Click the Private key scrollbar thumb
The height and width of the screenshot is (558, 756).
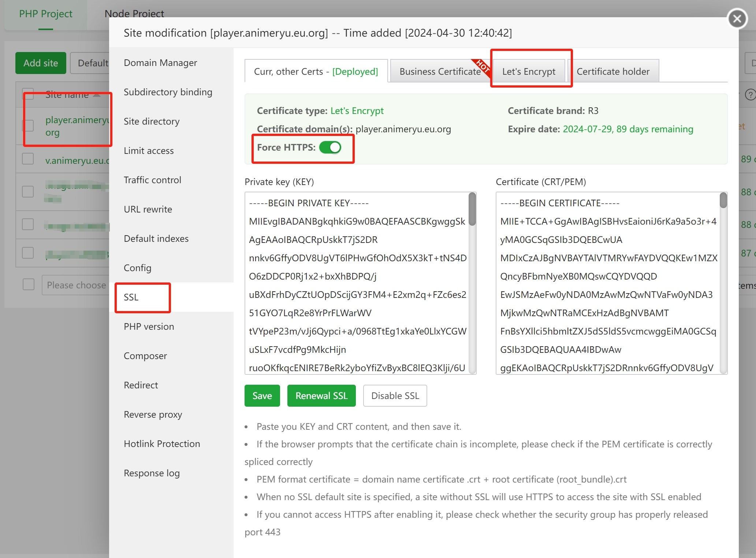tap(472, 210)
